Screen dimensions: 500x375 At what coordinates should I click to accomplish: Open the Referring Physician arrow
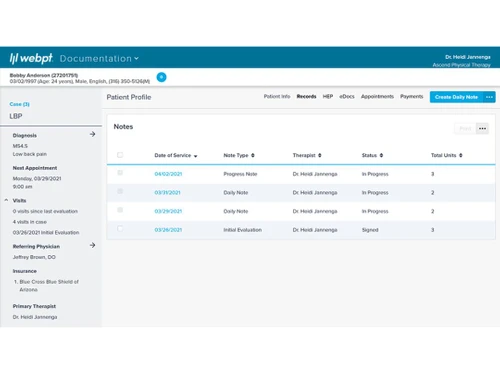click(x=92, y=245)
